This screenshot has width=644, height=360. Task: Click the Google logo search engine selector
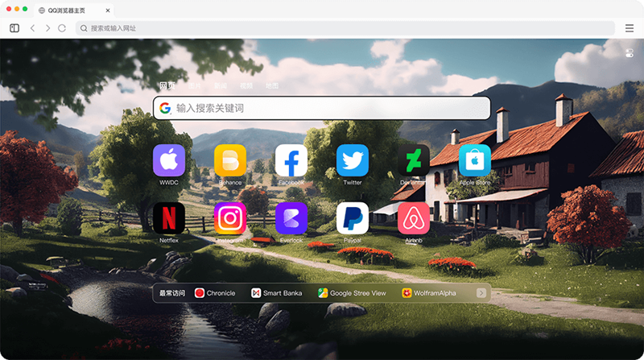[165, 108]
